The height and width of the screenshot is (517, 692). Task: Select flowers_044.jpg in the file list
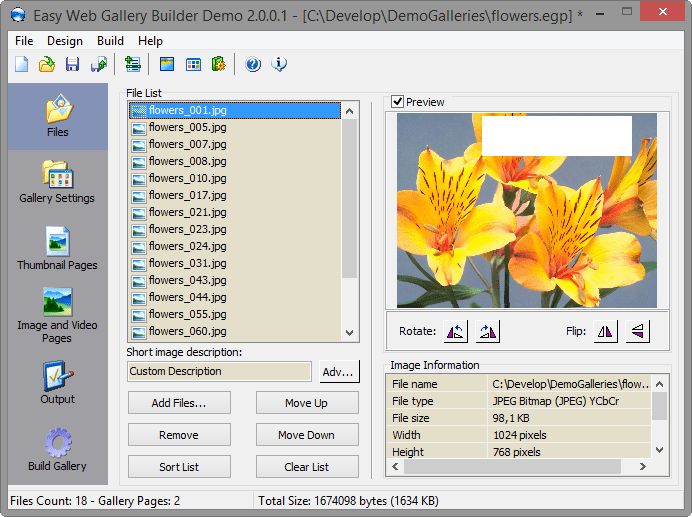click(x=235, y=298)
